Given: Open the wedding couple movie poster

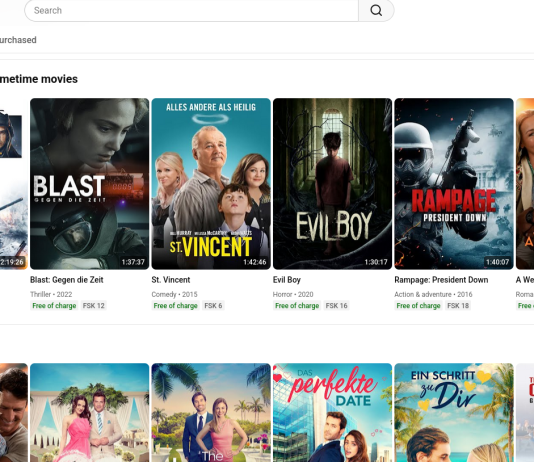Looking at the screenshot, I should pyautogui.click(x=90, y=413).
